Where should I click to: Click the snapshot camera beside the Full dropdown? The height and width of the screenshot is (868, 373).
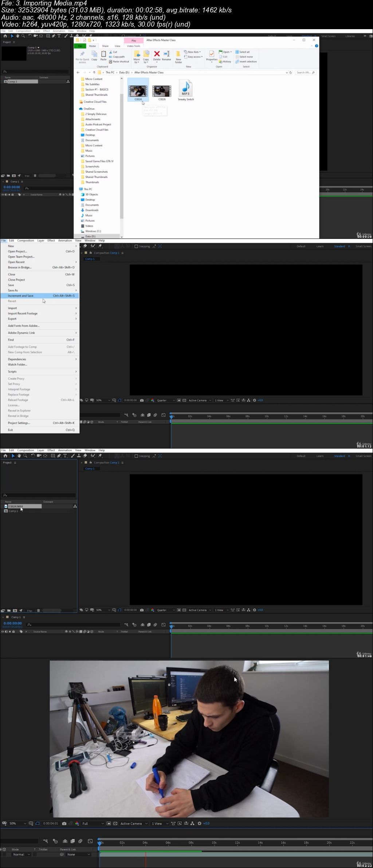point(64,824)
